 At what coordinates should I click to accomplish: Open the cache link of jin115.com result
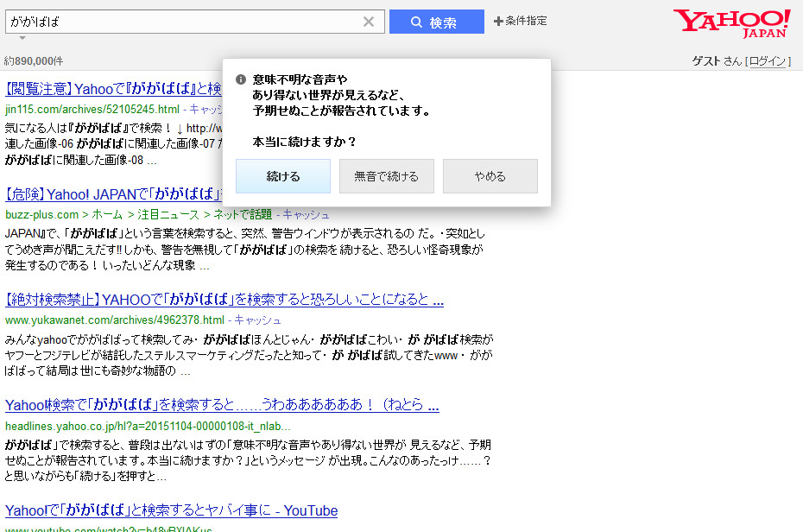click(x=205, y=109)
